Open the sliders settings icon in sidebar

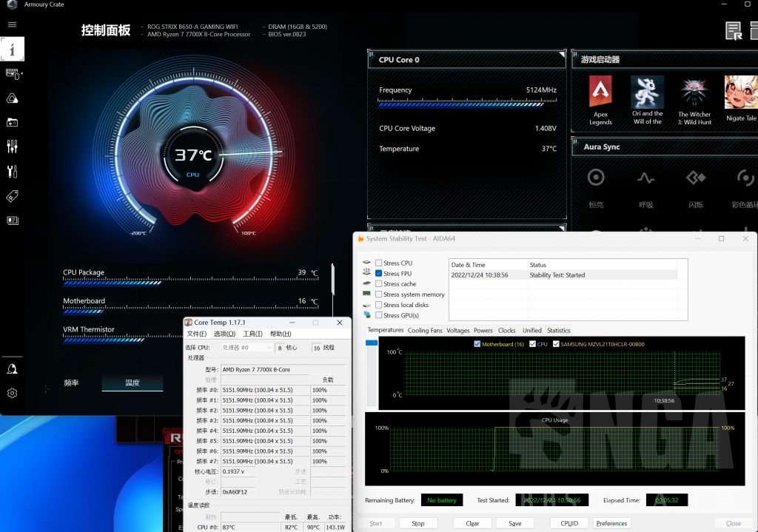tap(12, 147)
